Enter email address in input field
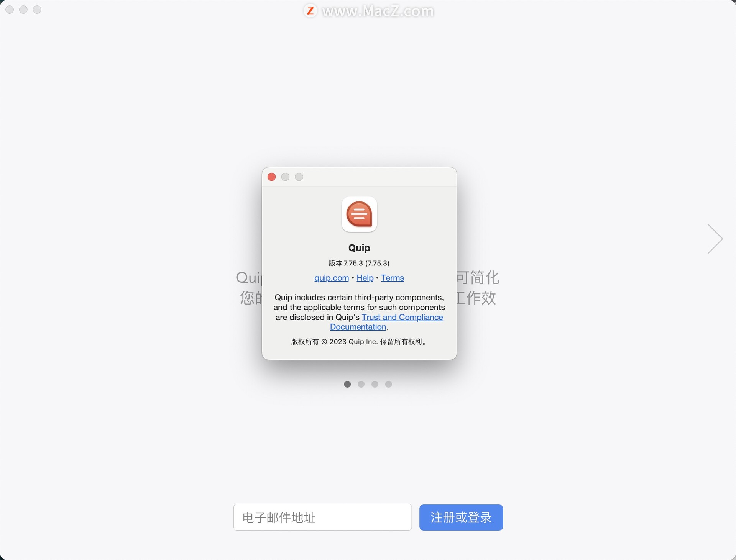The height and width of the screenshot is (560, 736). (x=323, y=517)
